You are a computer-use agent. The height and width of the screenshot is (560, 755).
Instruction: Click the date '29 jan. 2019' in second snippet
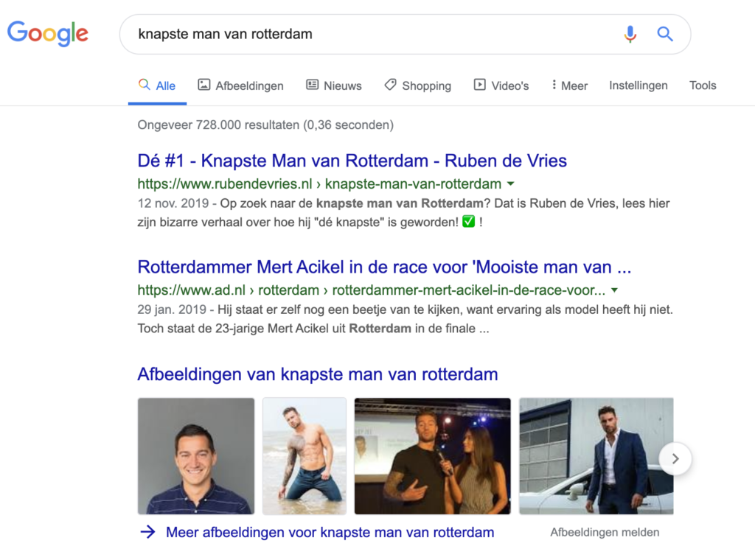pyautogui.click(x=172, y=309)
